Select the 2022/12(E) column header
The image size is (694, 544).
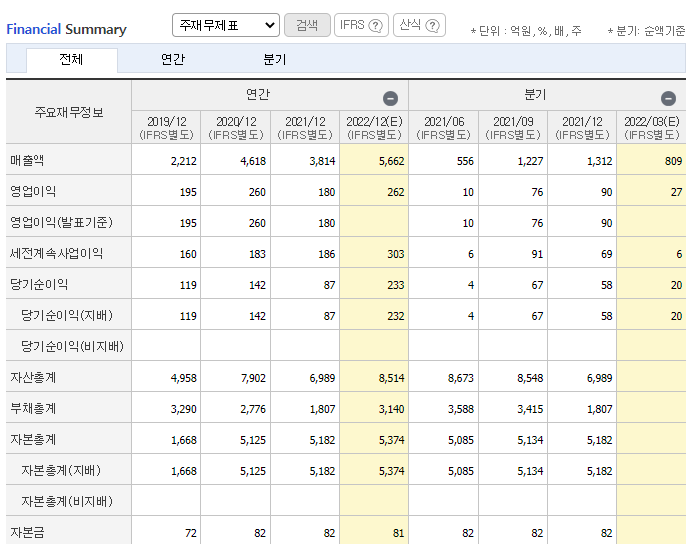374,127
